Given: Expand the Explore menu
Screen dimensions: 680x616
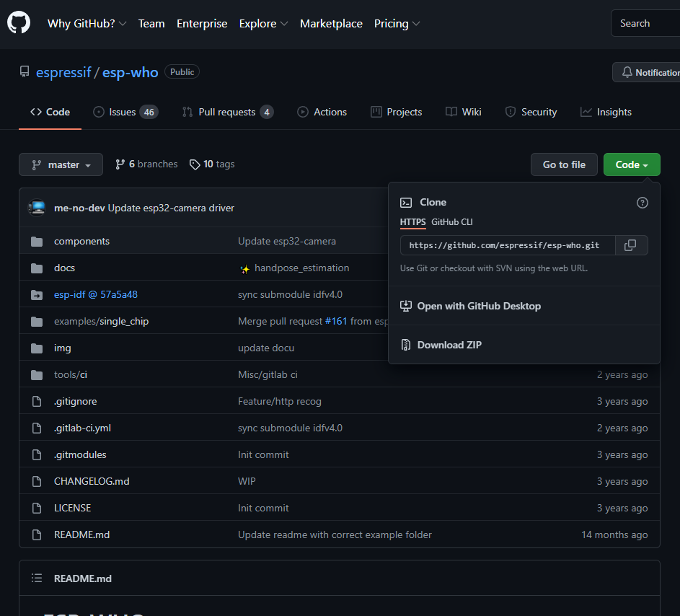Looking at the screenshot, I should [263, 23].
